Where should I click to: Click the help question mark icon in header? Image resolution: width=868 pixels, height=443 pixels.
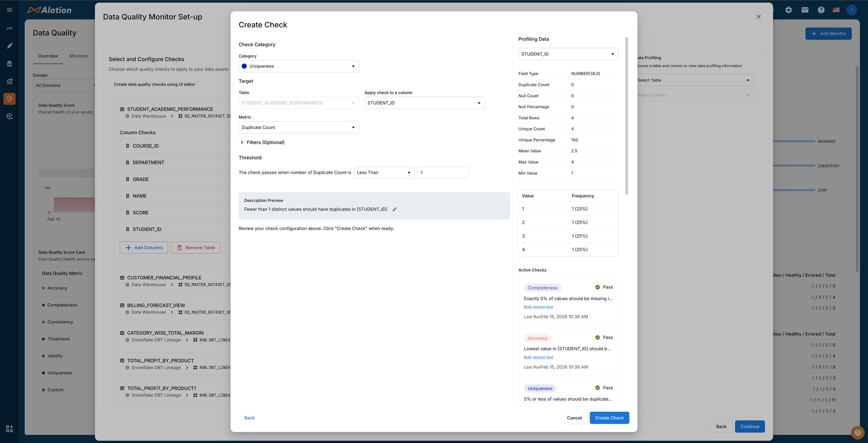pos(821,10)
